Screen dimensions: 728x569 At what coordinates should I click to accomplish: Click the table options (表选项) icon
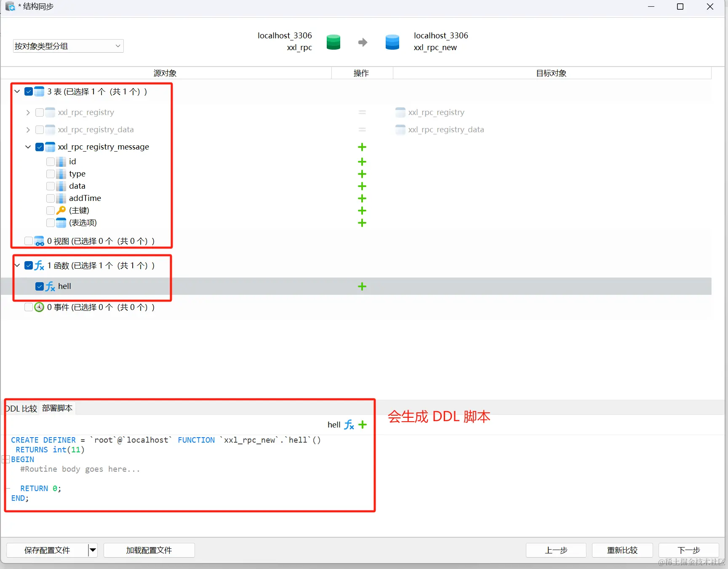click(x=61, y=222)
